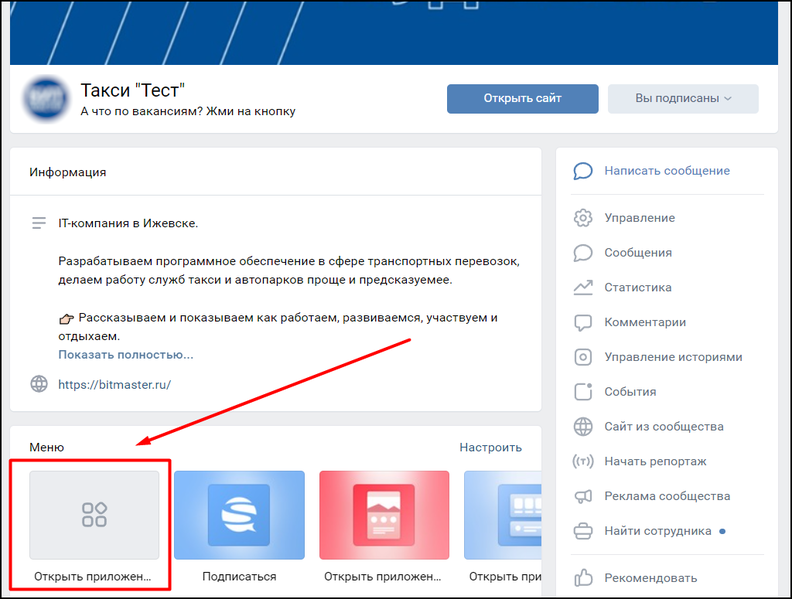Expand description with Показать полностью

coord(126,355)
